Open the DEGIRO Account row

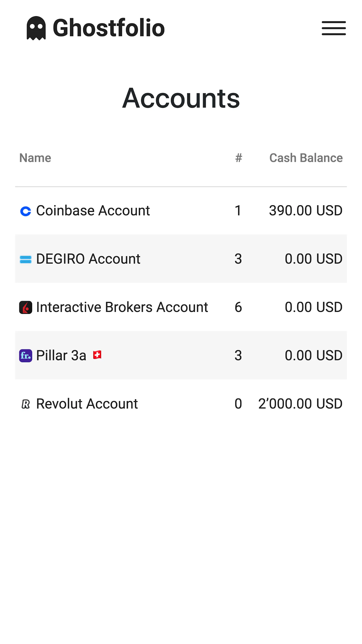pyautogui.click(x=88, y=259)
